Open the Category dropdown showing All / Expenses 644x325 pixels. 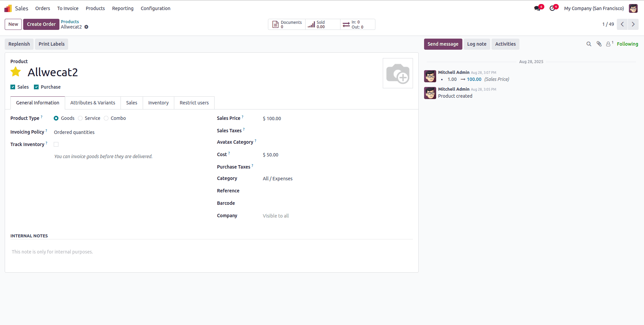pyautogui.click(x=337, y=179)
